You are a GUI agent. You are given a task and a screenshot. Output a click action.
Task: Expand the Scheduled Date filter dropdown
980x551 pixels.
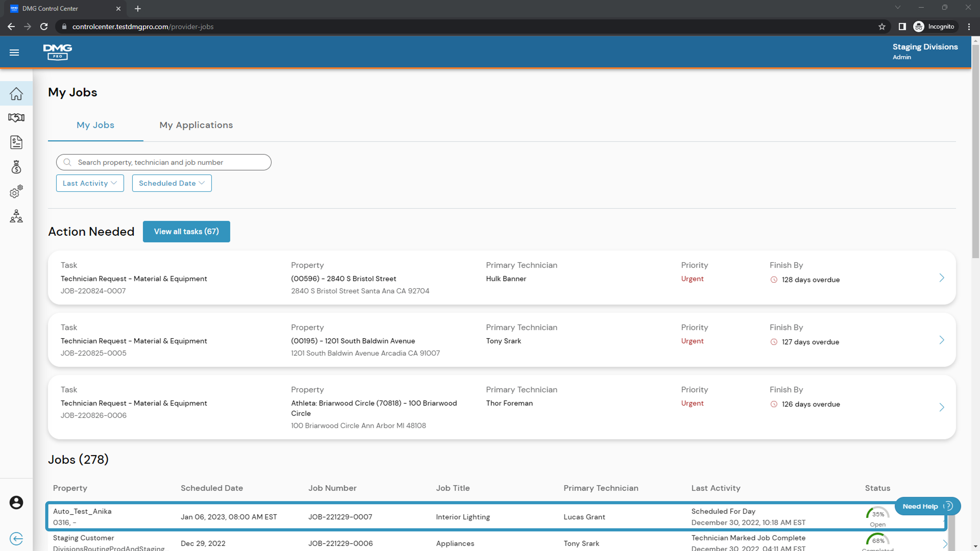pos(171,183)
